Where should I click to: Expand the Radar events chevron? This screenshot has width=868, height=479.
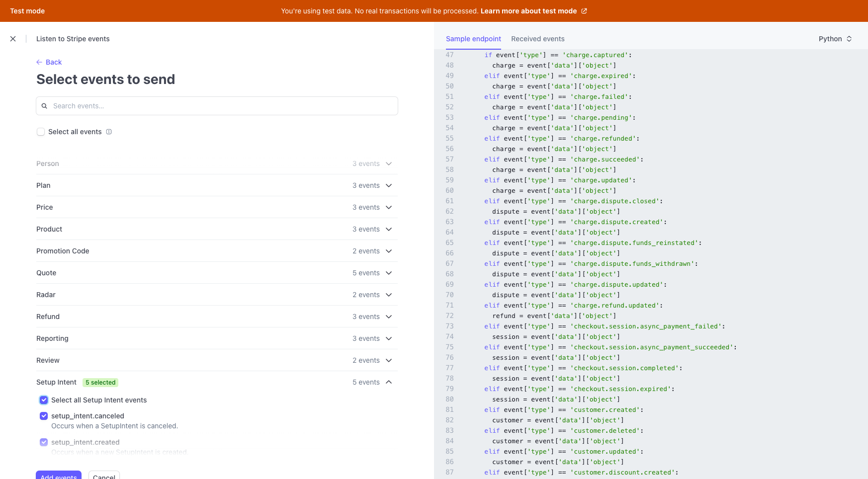[389, 295]
